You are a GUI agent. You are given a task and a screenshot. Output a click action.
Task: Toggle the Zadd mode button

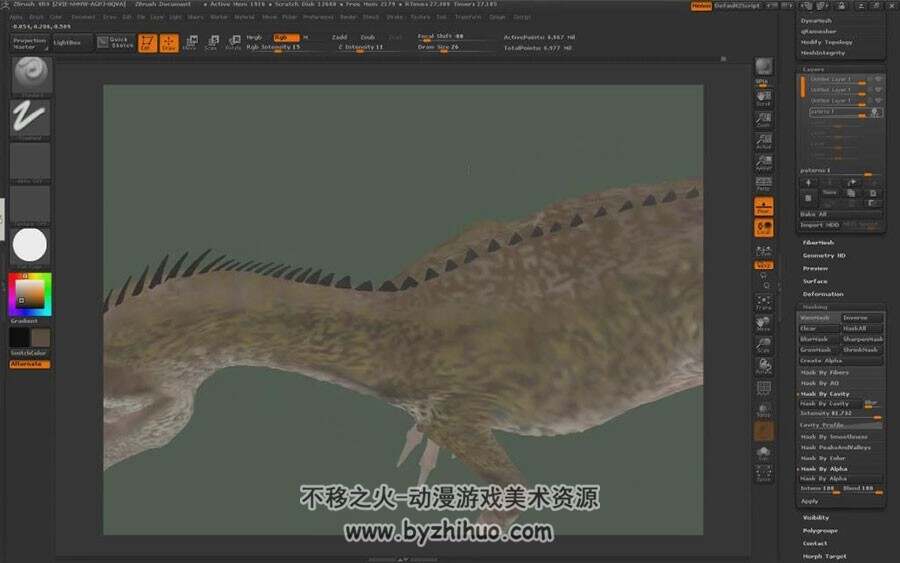[339, 37]
